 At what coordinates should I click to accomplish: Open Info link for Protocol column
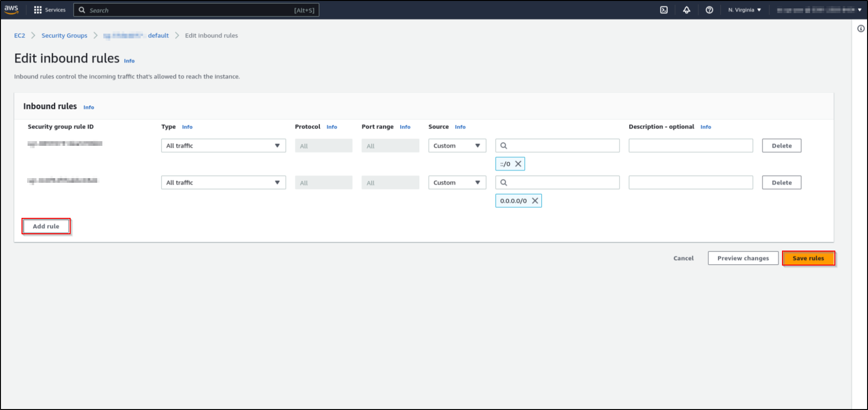[332, 127]
